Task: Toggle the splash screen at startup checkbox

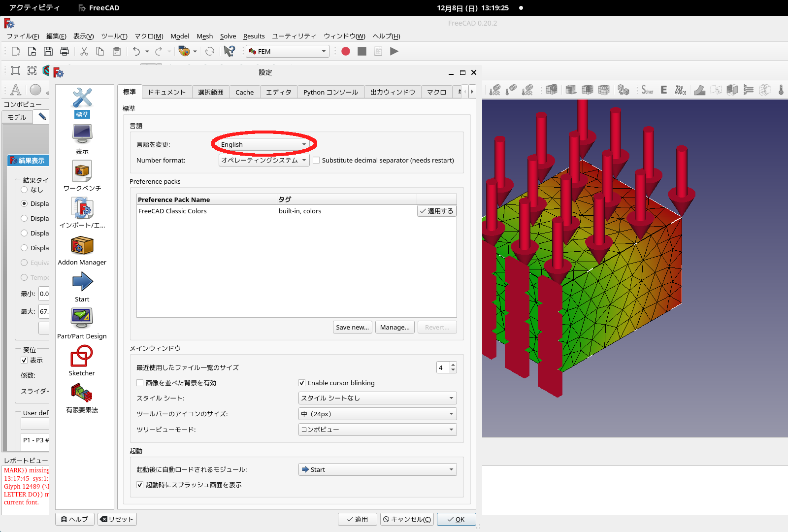Action: click(x=140, y=485)
